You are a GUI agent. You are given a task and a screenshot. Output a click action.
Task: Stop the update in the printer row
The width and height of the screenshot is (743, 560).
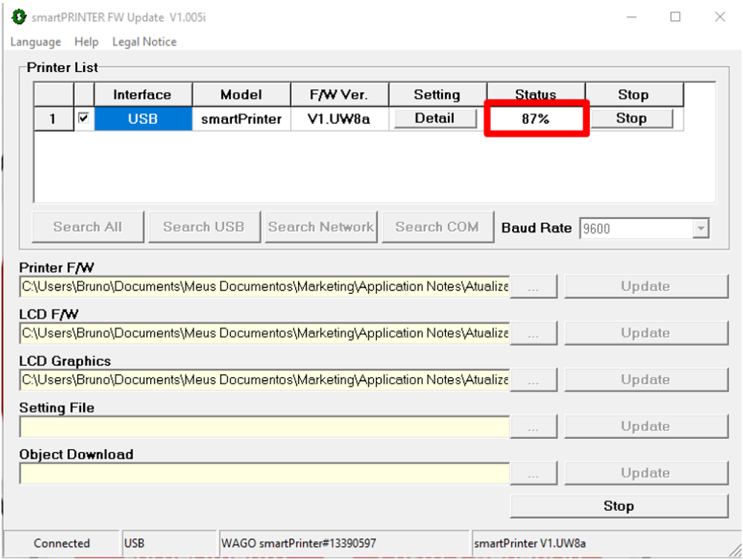point(631,118)
